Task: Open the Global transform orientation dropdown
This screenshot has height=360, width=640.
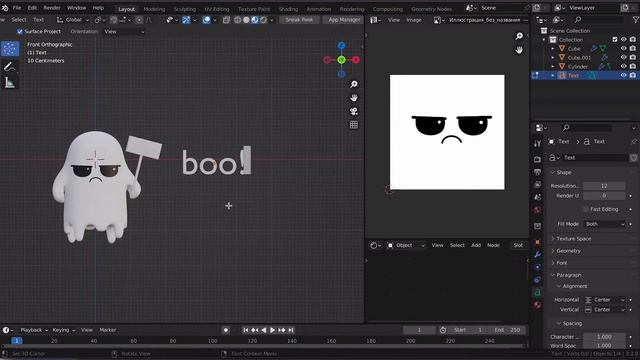Action: point(73,20)
